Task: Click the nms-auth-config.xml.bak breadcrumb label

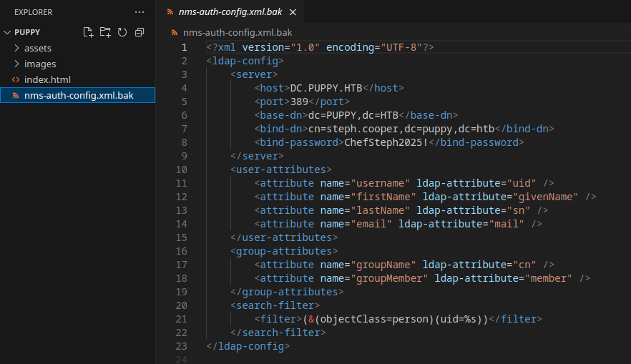Action: tap(238, 32)
